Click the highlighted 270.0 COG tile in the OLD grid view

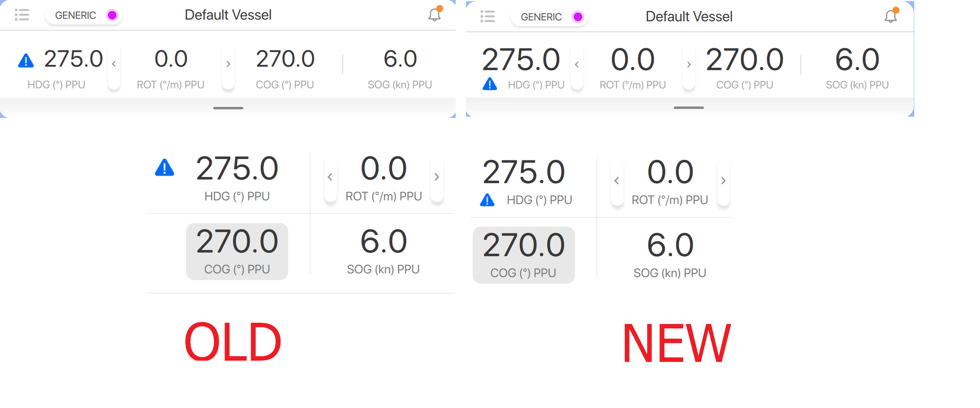pos(237,251)
